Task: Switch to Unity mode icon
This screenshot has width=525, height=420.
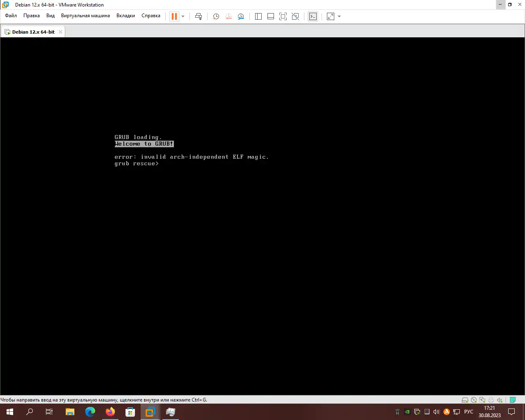Action: click(295, 16)
